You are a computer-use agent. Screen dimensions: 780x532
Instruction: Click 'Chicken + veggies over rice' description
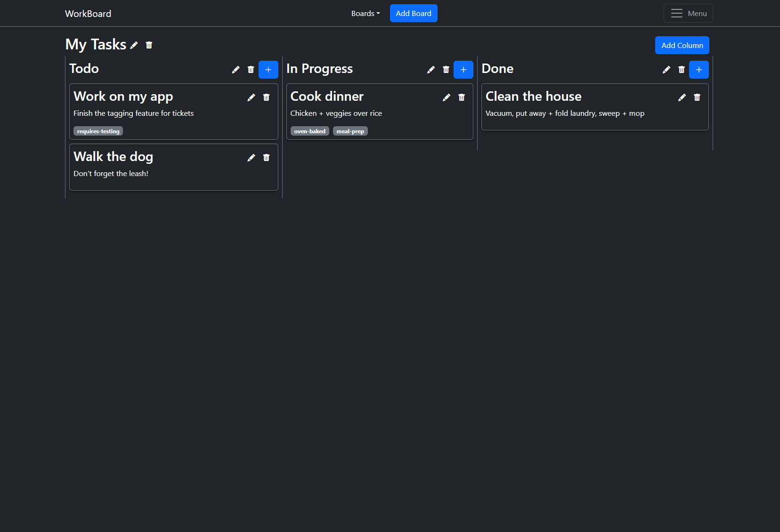[336, 113]
